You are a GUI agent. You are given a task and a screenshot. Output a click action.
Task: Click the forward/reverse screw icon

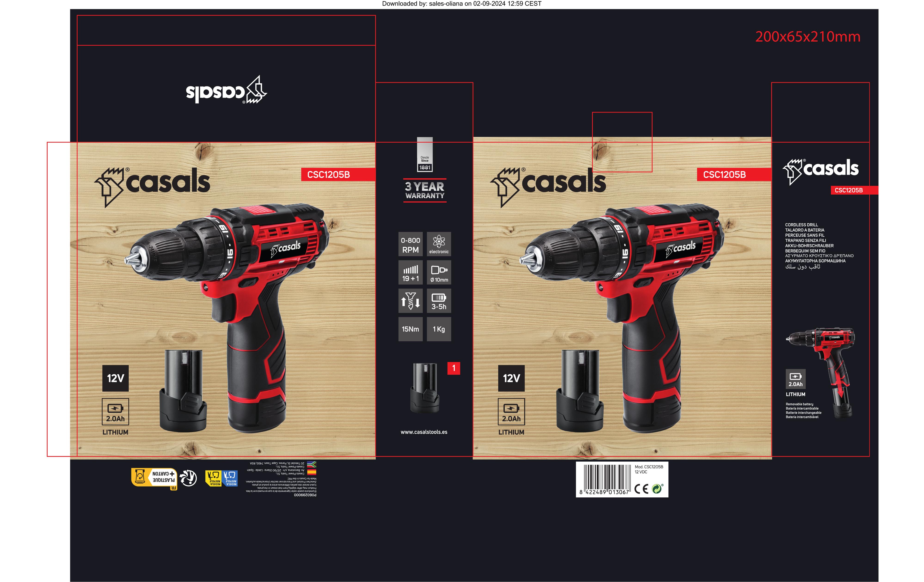[x=410, y=301]
